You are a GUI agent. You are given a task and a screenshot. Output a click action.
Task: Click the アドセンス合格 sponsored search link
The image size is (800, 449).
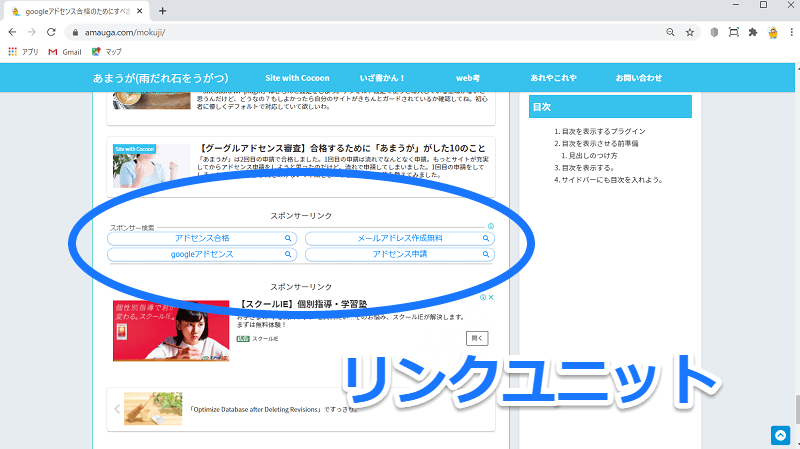202,239
